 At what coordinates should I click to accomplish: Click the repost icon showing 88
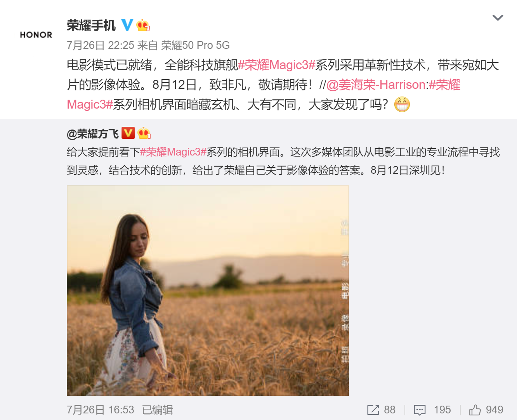[373, 410]
